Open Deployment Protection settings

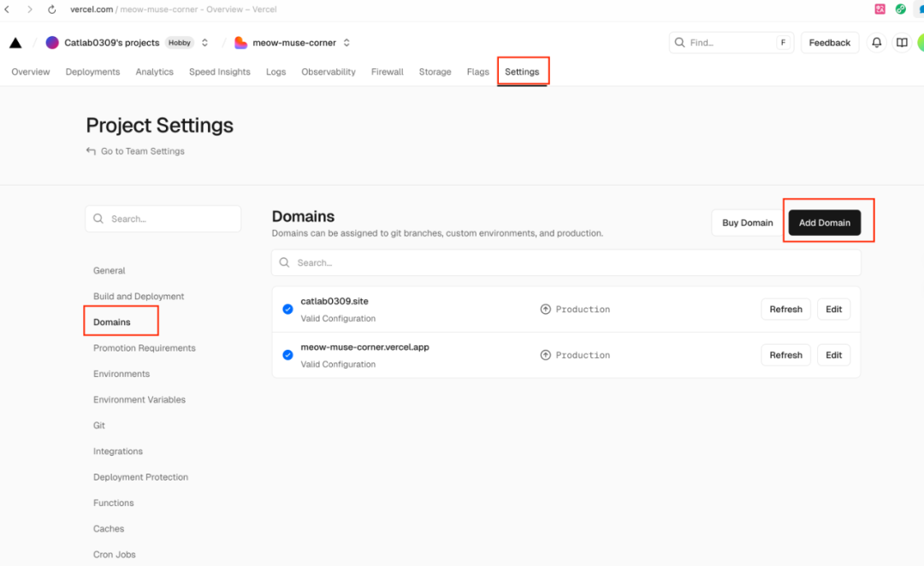141,477
